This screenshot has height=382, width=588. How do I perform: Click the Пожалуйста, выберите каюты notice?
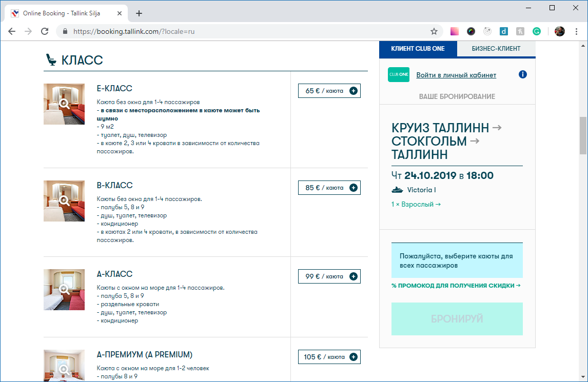[x=457, y=260]
